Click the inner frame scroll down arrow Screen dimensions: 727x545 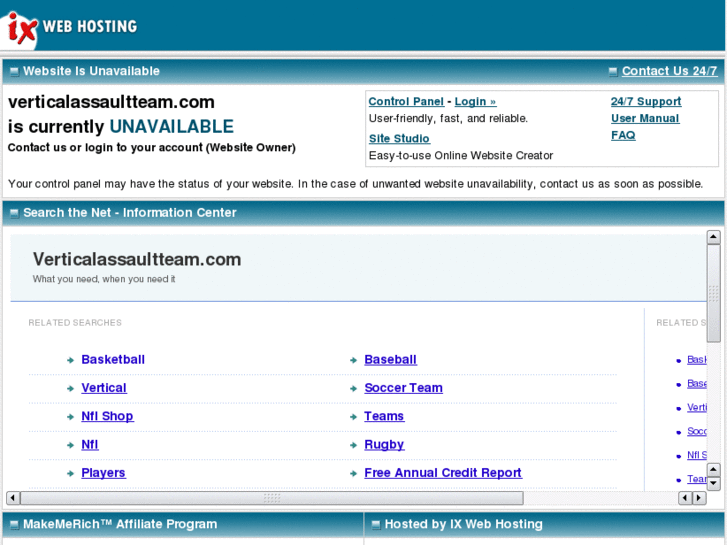[714, 483]
